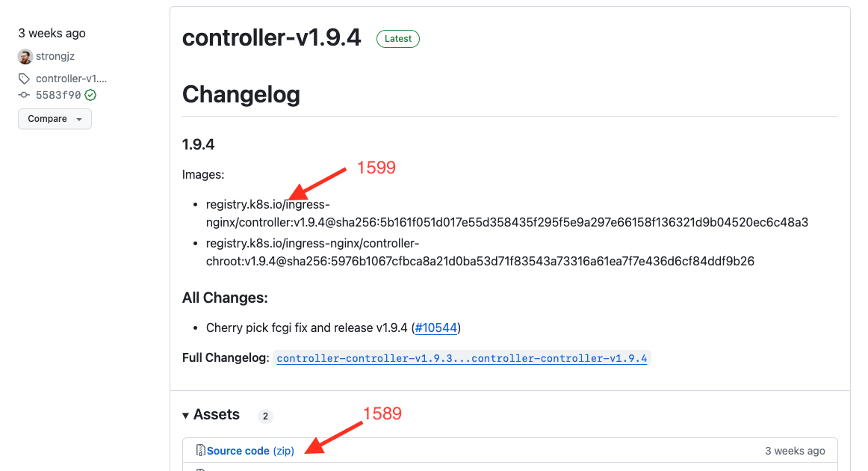Image resolution: width=868 pixels, height=471 pixels.
Task: Open pull request #10544
Action: coord(436,327)
